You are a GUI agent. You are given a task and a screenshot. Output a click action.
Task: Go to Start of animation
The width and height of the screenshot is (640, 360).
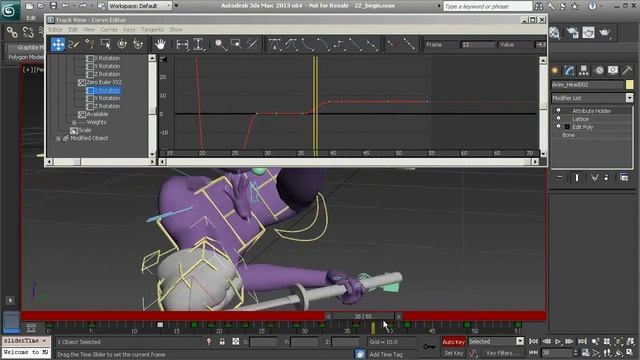click(x=533, y=341)
